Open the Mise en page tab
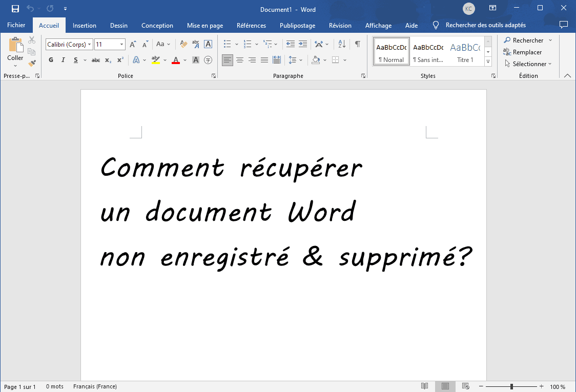This screenshot has width=576, height=392. point(205,25)
